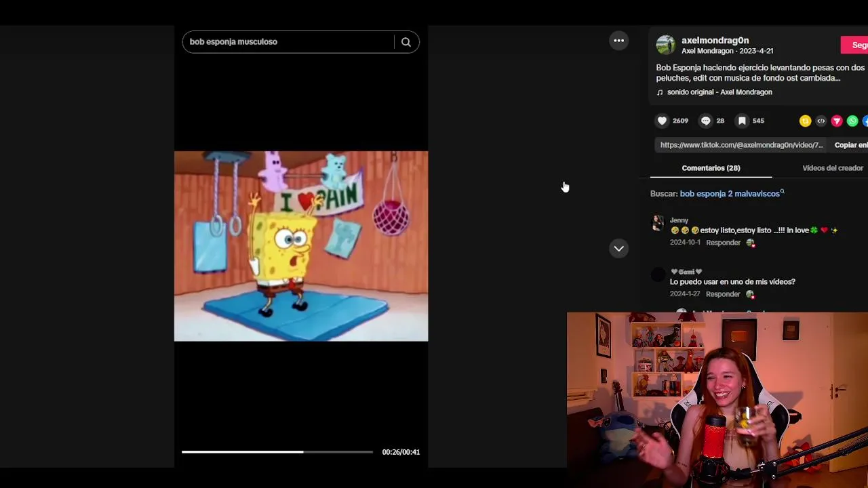Image resolution: width=868 pixels, height=488 pixels.
Task: Open sonido original - Axel Mondragon sound link
Action: [x=719, y=92]
